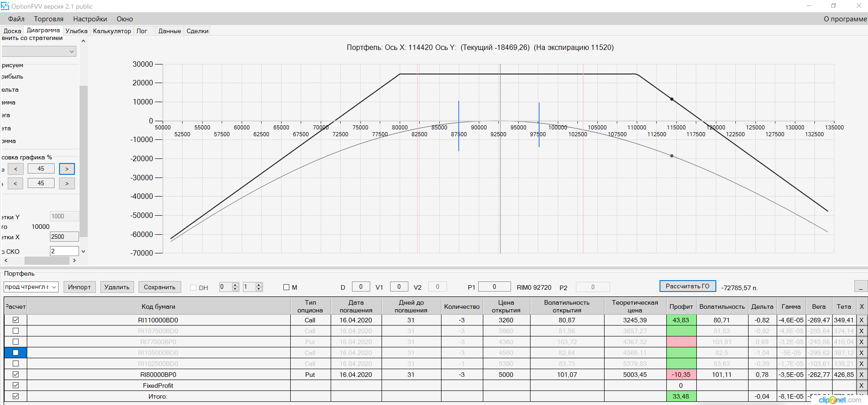Open the Файл menu
This screenshot has width=868, height=405.
click(16, 19)
